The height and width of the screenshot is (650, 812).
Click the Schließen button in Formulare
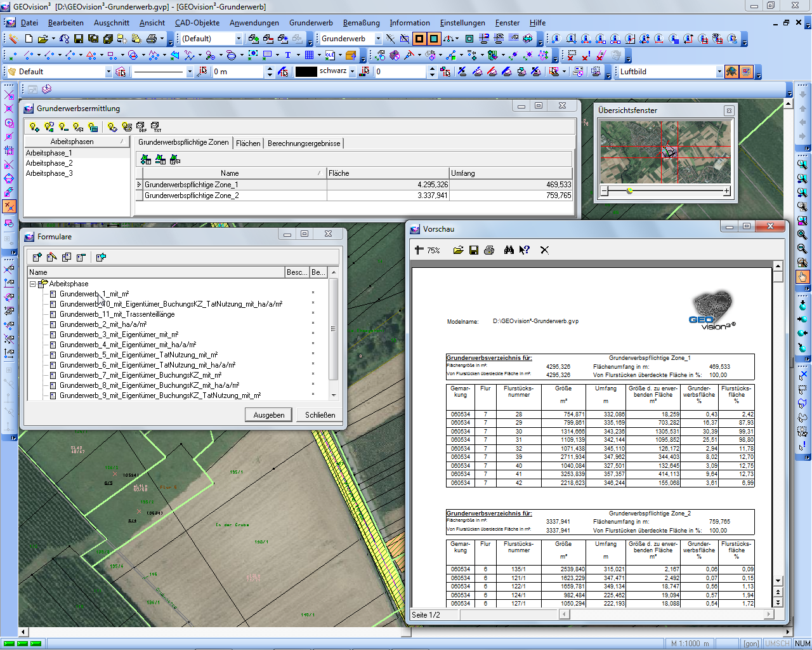(x=320, y=415)
